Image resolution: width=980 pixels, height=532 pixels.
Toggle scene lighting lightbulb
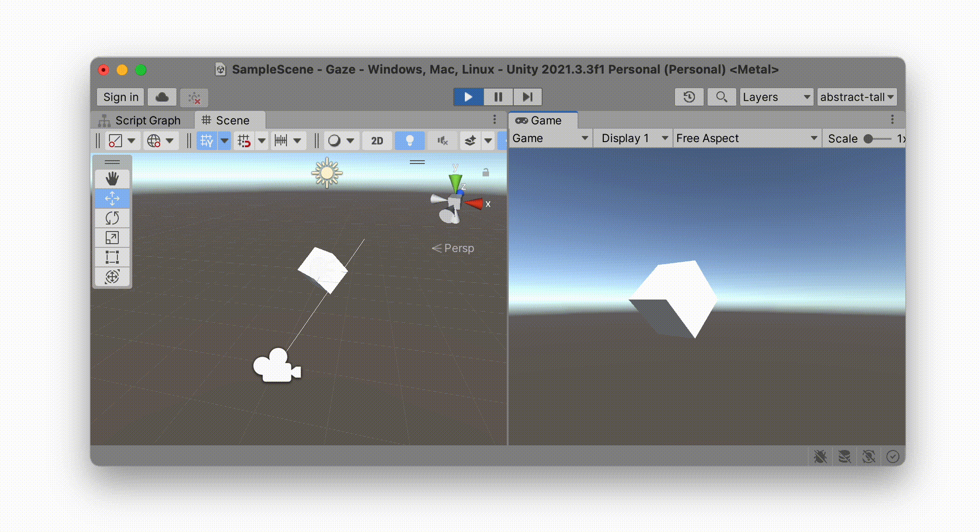click(x=409, y=141)
